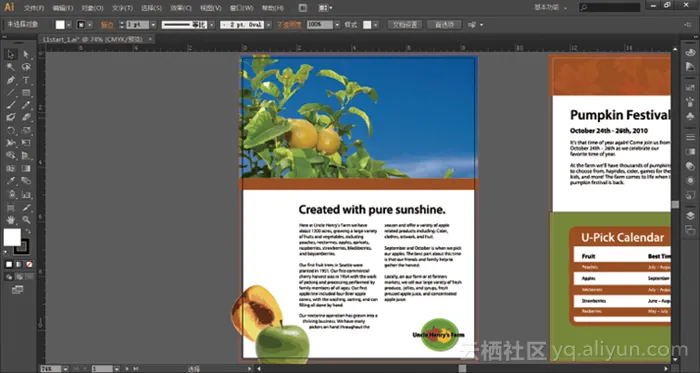The width and height of the screenshot is (700, 373).
Task: Set paint mode to Color
Action: (9, 264)
